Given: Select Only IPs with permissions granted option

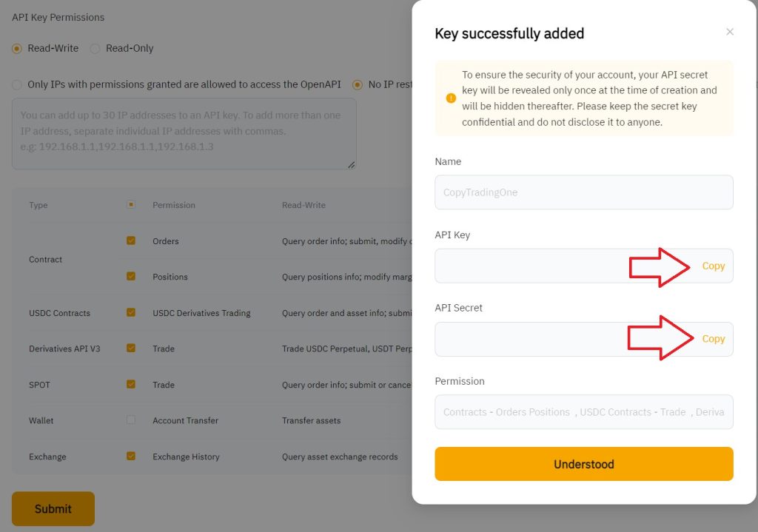Looking at the screenshot, I should click(17, 84).
